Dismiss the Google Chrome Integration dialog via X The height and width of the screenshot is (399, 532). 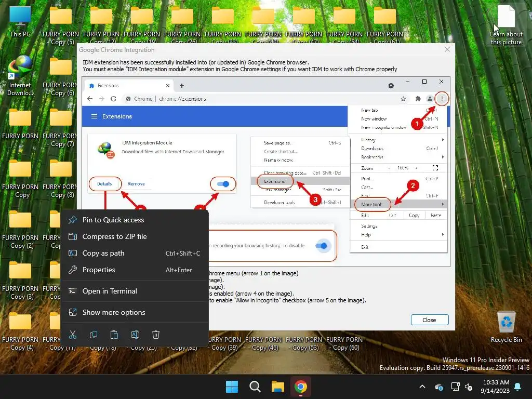click(x=447, y=49)
